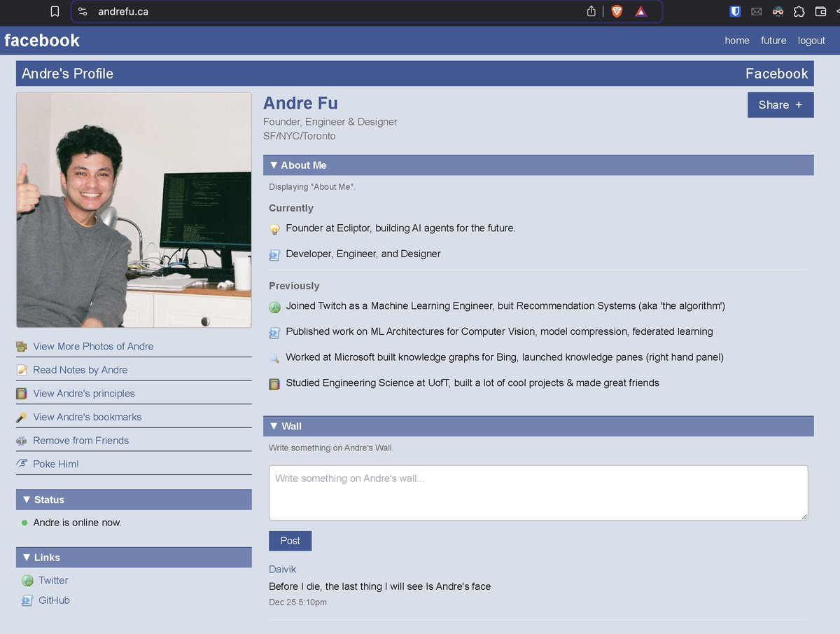The image size is (840, 634).
Task: Open Read Notes by Andre
Action: (x=80, y=370)
